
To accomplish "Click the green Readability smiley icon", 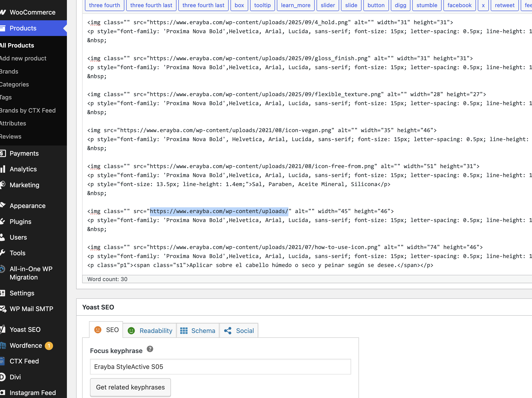I will pyautogui.click(x=131, y=331).
